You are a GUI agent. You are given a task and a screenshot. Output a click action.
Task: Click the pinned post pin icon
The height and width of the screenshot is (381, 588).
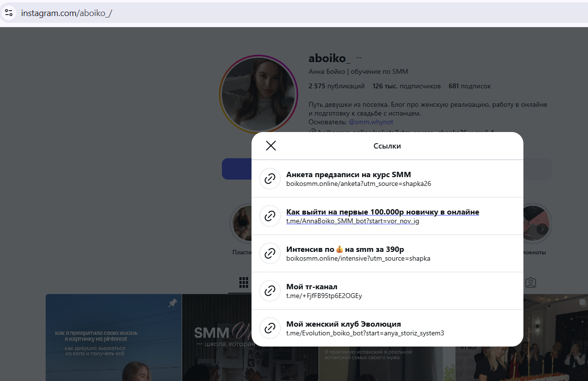click(172, 302)
